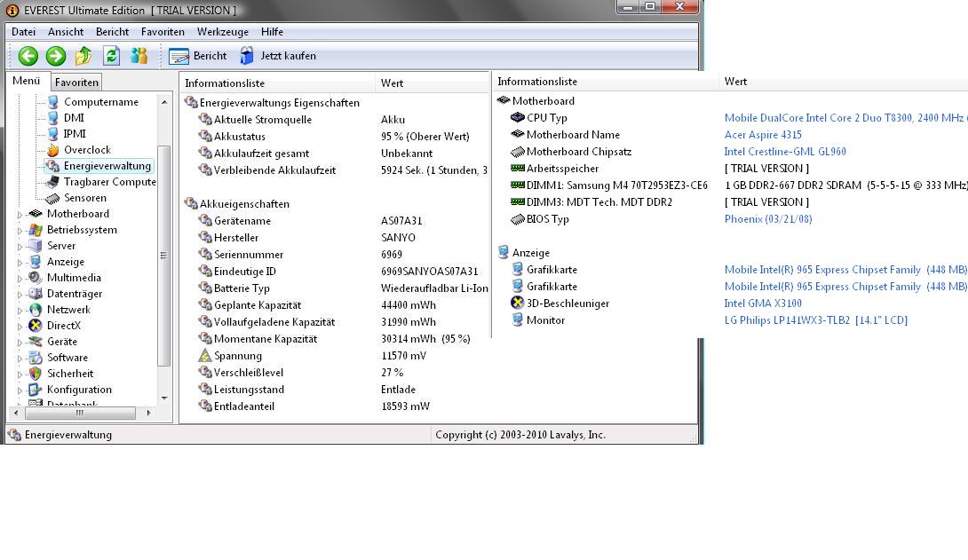Click the tree horizontal scrollbar thumb

pos(79,413)
